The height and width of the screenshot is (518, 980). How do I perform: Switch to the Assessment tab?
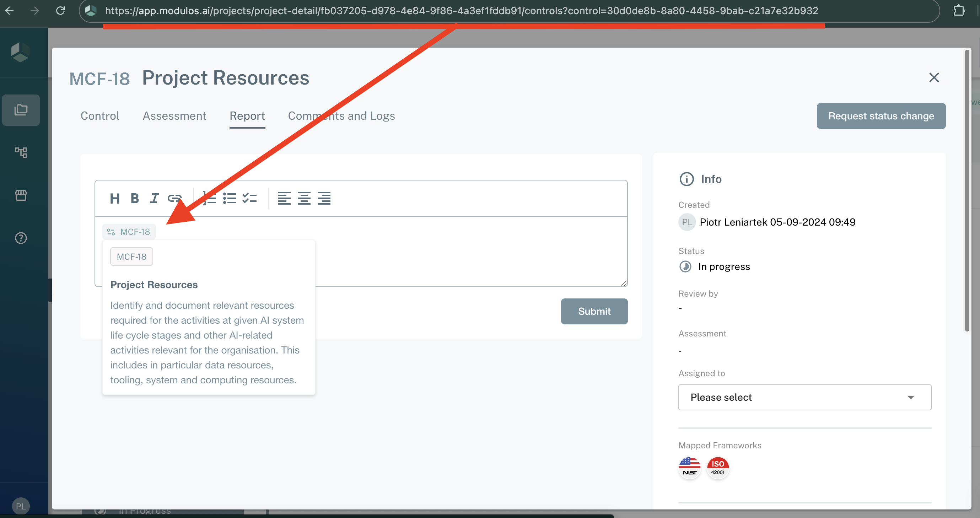174,115
